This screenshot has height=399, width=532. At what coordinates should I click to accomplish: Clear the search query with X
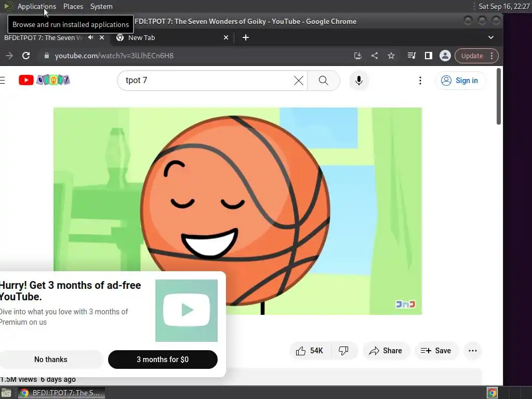pos(299,81)
